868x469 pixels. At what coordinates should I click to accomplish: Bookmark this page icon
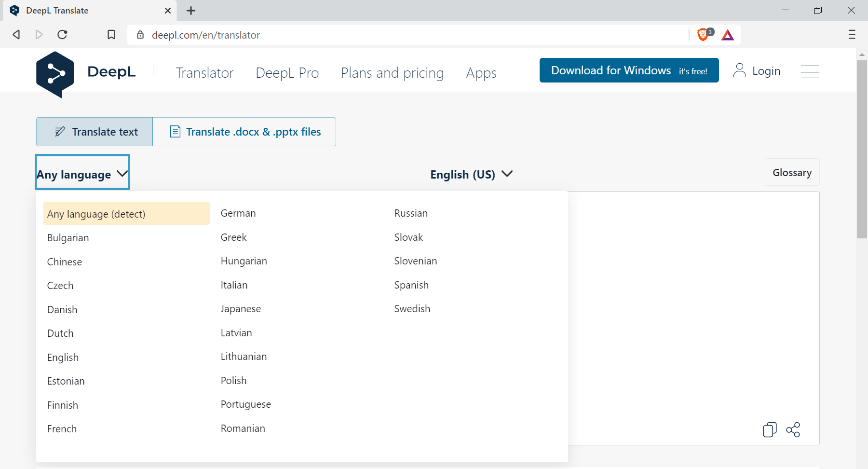click(111, 35)
